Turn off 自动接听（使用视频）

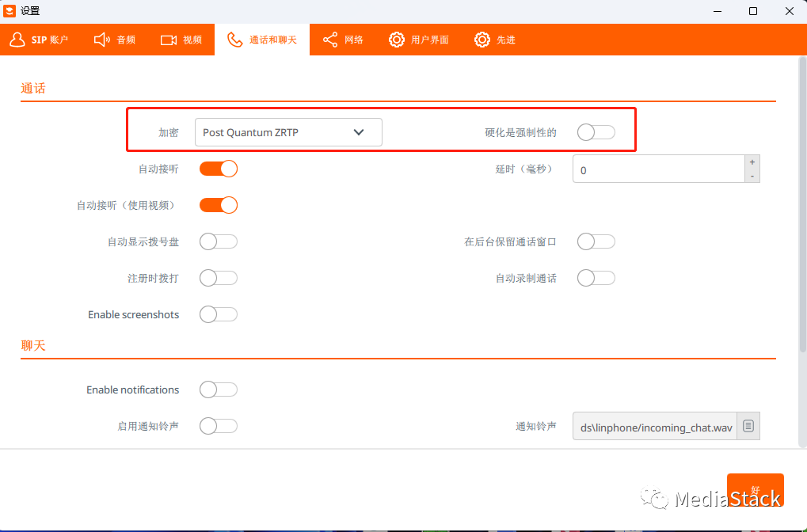219,204
